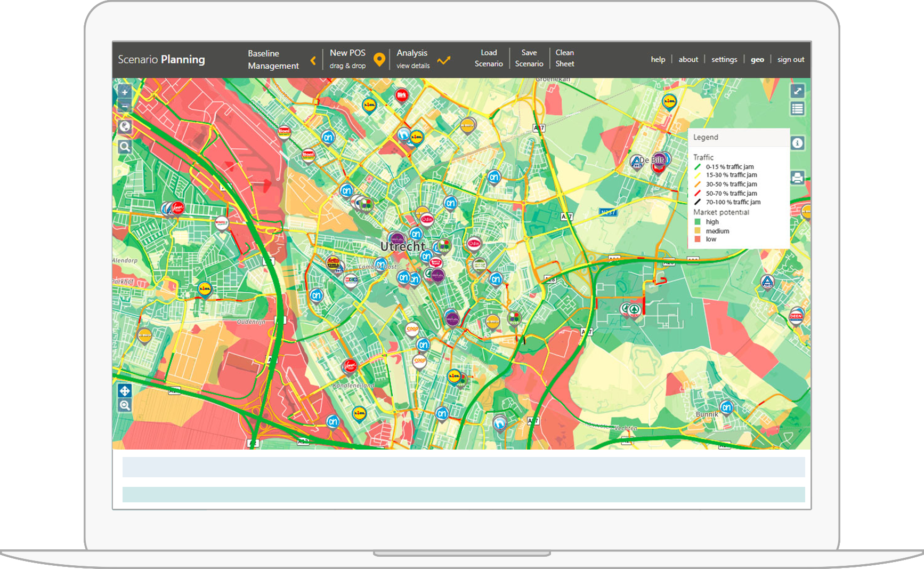Toggle the legend info icon
Image resolution: width=924 pixels, height=569 pixels.
[x=797, y=143]
